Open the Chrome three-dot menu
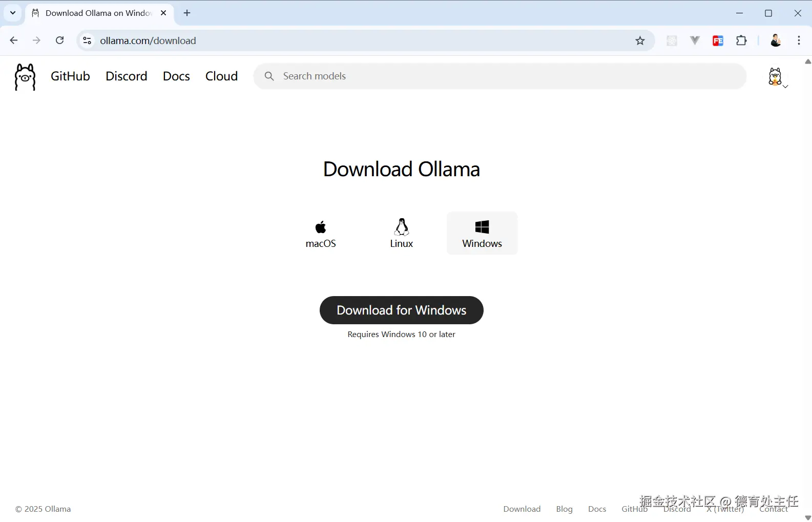 (x=799, y=40)
